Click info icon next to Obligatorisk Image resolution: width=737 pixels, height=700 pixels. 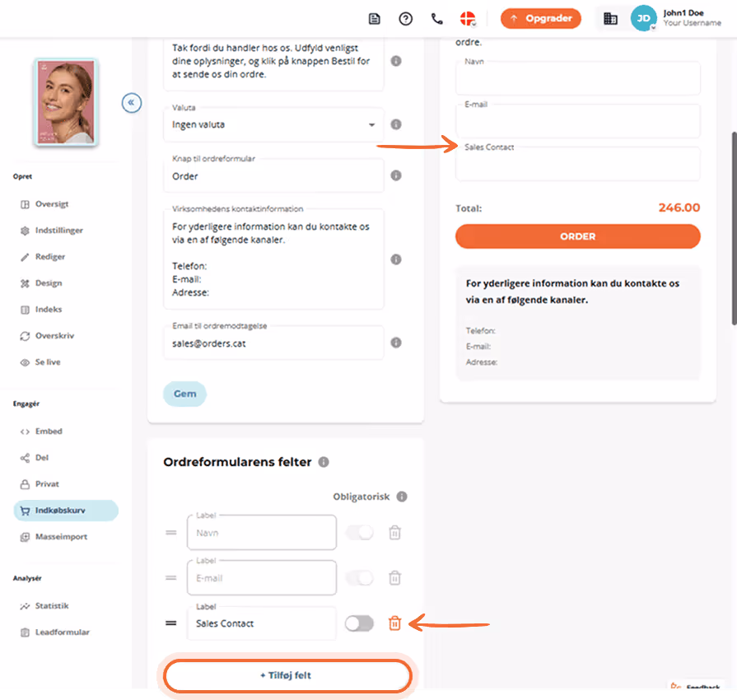401,497
